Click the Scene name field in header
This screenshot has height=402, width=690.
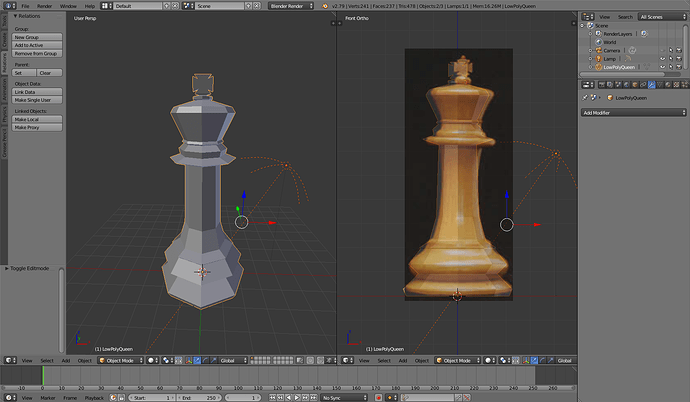click(220, 6)
